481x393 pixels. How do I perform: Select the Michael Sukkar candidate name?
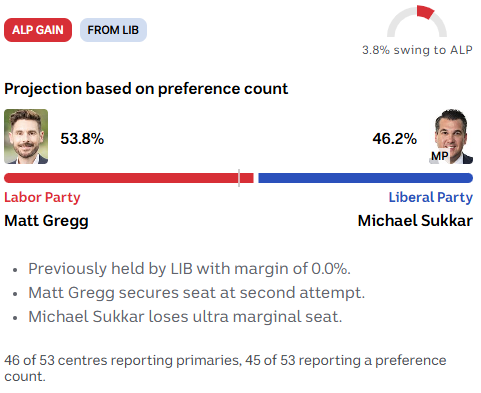click(415, 221)
